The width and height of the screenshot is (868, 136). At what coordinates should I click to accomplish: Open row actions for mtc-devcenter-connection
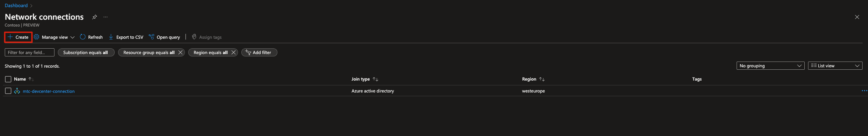tap(864, 91)
